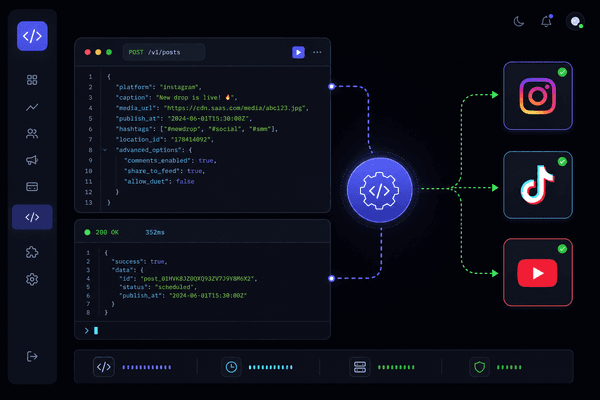
Task: Click the green progress bar beside server icon
Action: coord(396,367)
